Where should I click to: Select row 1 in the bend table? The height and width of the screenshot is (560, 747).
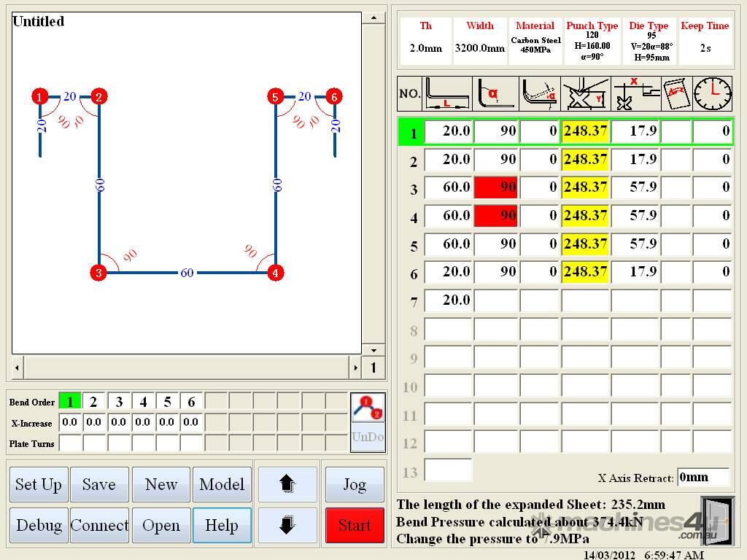pos(413,133)
